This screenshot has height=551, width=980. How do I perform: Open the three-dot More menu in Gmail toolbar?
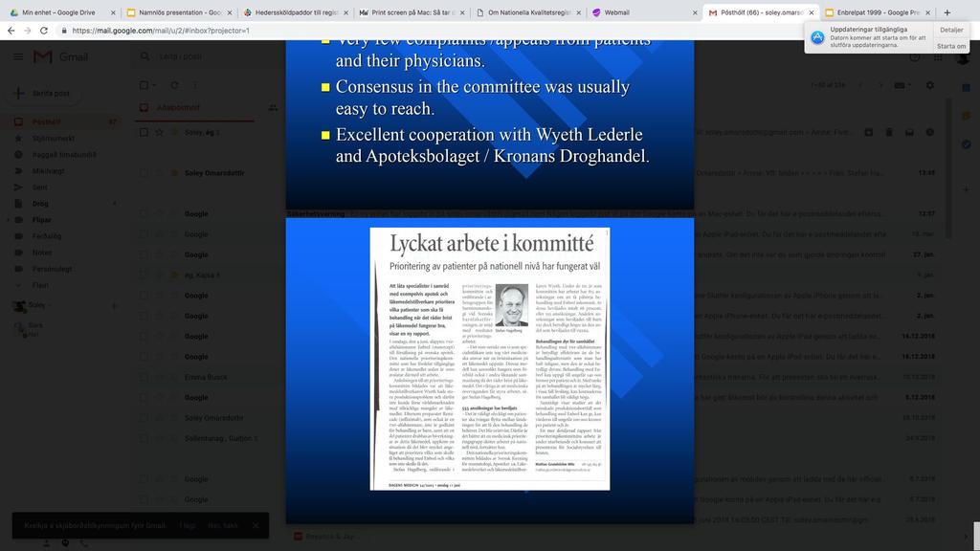tap(195, 85)
